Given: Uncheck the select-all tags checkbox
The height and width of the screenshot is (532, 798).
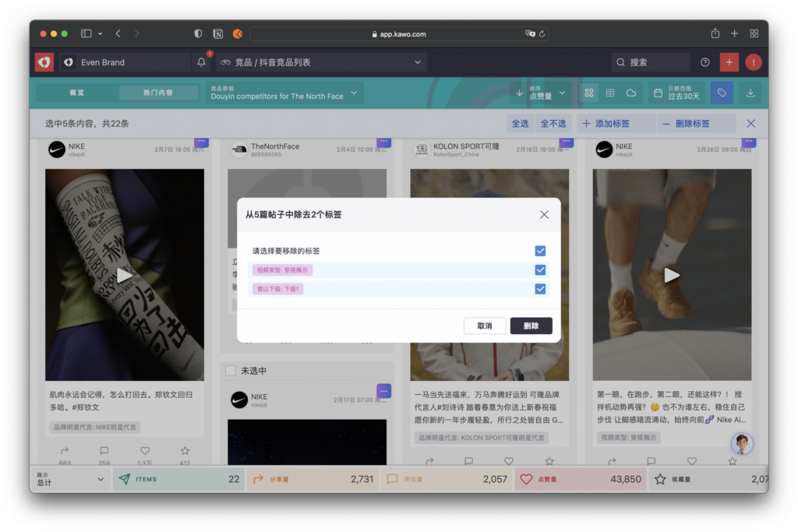Looking at the screenshot, I should point(540,251).
